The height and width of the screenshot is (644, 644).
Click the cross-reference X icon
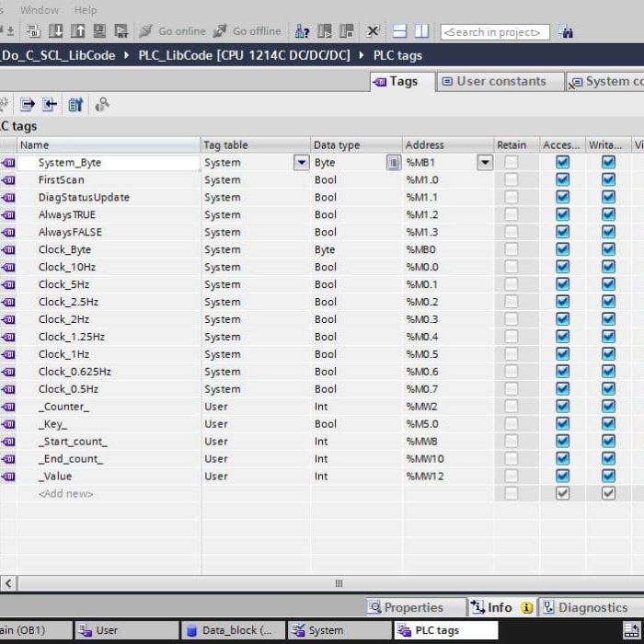tap(373, 31)
